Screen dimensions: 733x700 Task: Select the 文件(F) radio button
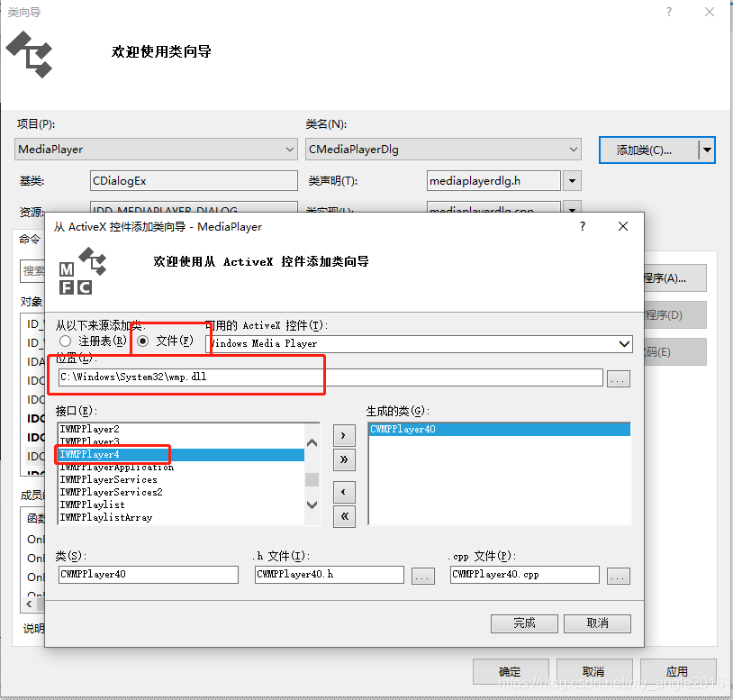(x=142, y=341)
